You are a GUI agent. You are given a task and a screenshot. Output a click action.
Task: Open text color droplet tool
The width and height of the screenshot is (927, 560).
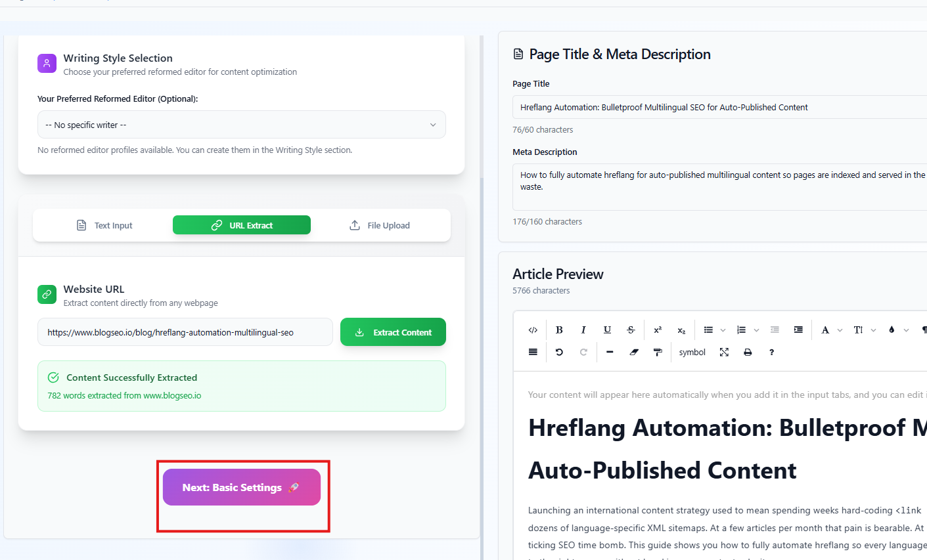click(x=892, y=330)
